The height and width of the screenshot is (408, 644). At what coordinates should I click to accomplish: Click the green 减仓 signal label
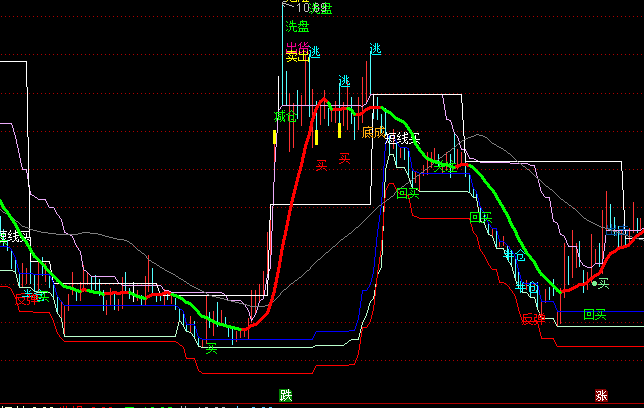[286, 117]
